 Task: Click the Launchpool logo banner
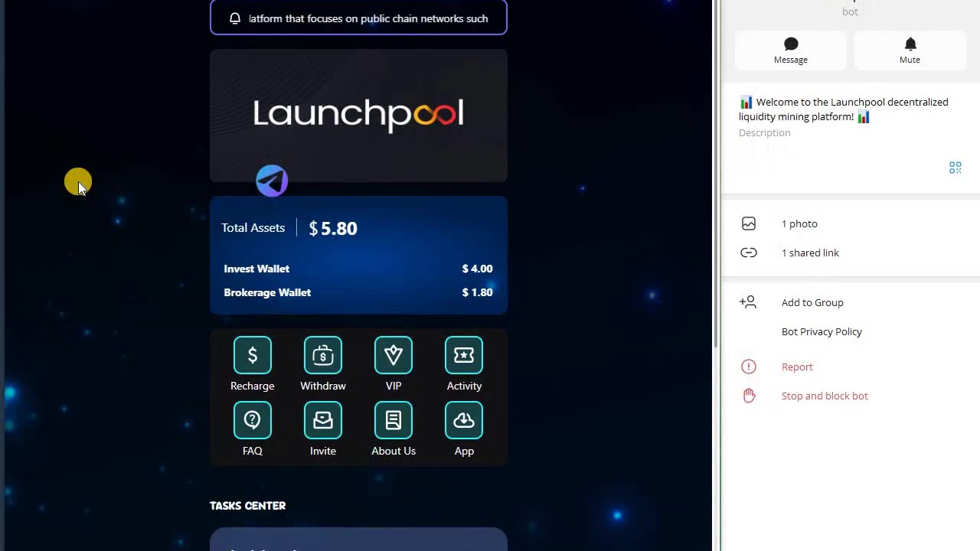358,116
